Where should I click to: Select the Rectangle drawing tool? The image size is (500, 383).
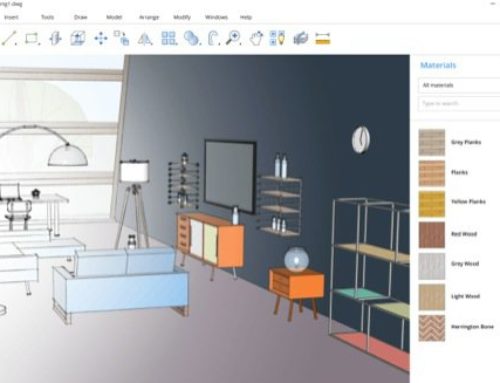click(x=32, y=38)
